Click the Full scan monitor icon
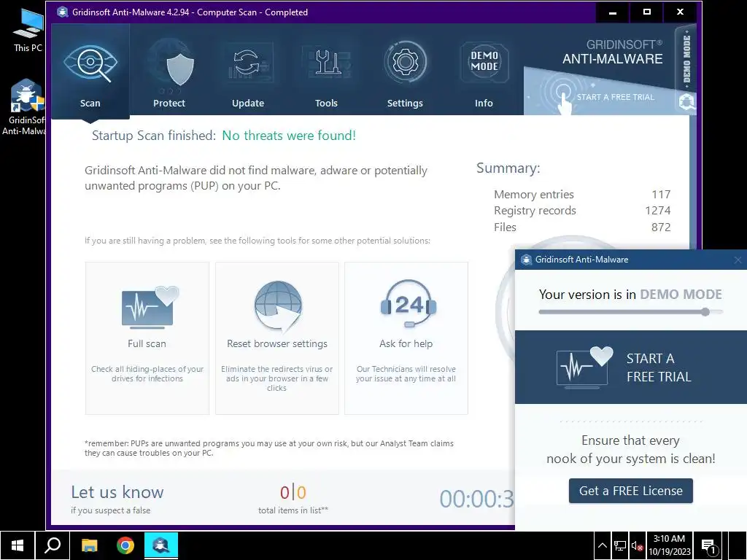The image size is (747, 560). pyautogui.click(x=150, y=308)
